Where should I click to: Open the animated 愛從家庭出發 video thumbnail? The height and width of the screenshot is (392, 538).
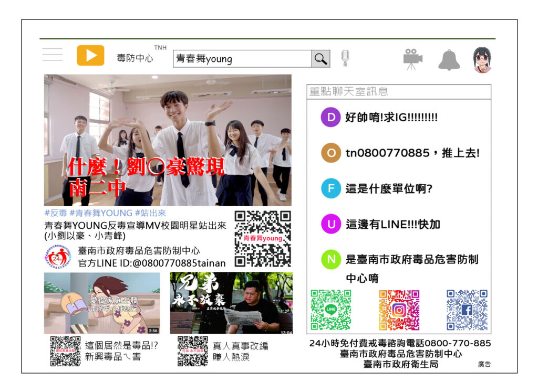point(102,303)
